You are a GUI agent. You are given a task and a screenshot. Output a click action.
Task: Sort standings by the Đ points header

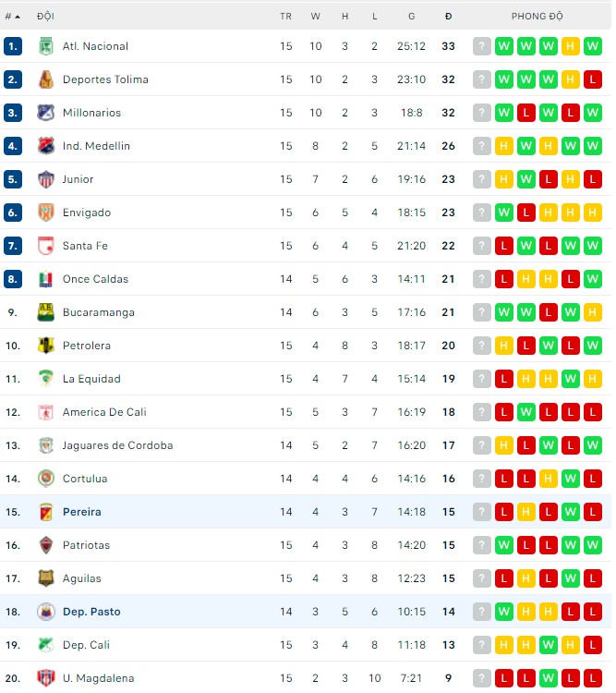448,17
